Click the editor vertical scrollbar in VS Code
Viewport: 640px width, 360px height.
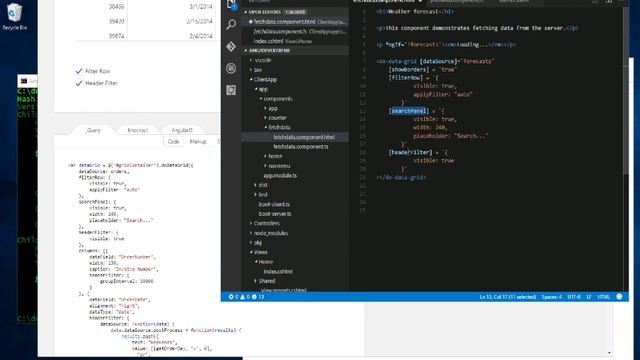coord(625,90)
